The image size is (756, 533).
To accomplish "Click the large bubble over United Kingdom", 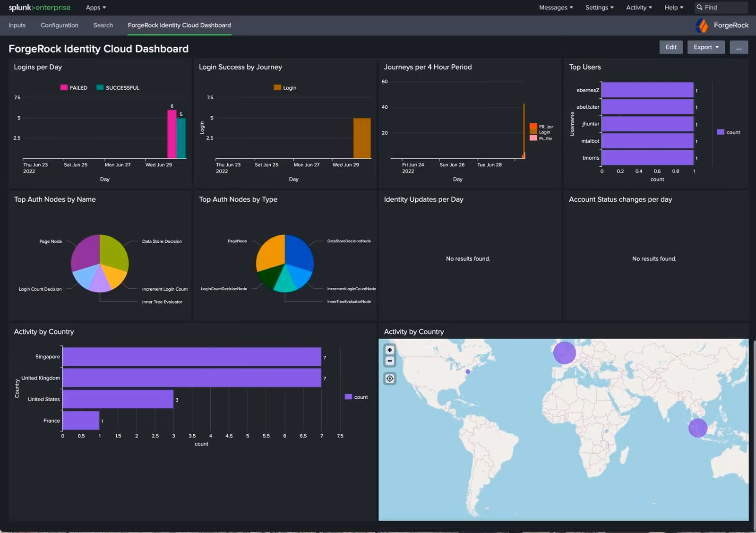I will [564, 352].
